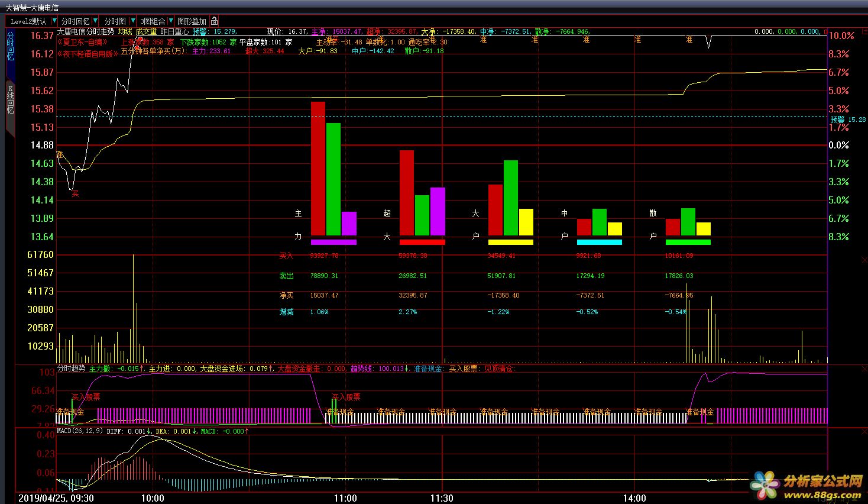This screenshot has height=504, width=868.
Task: Open the 3图组合 dropdown arrow
Action: [171, 21]
